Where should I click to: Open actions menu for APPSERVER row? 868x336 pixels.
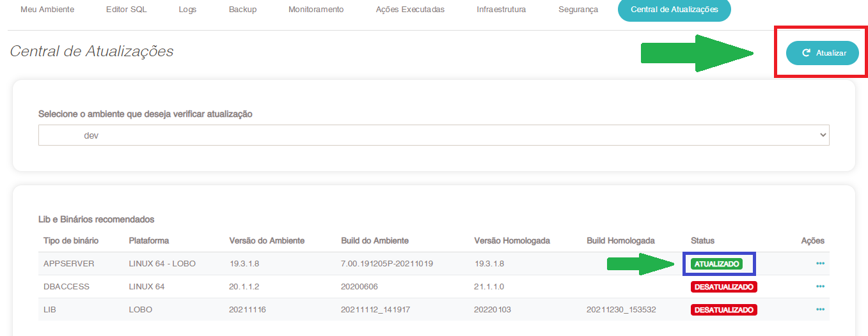[x=820, y=263]
